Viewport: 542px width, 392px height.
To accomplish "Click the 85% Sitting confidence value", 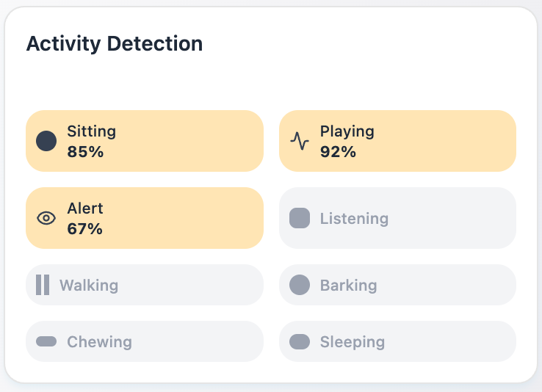I will click(85, 152).
